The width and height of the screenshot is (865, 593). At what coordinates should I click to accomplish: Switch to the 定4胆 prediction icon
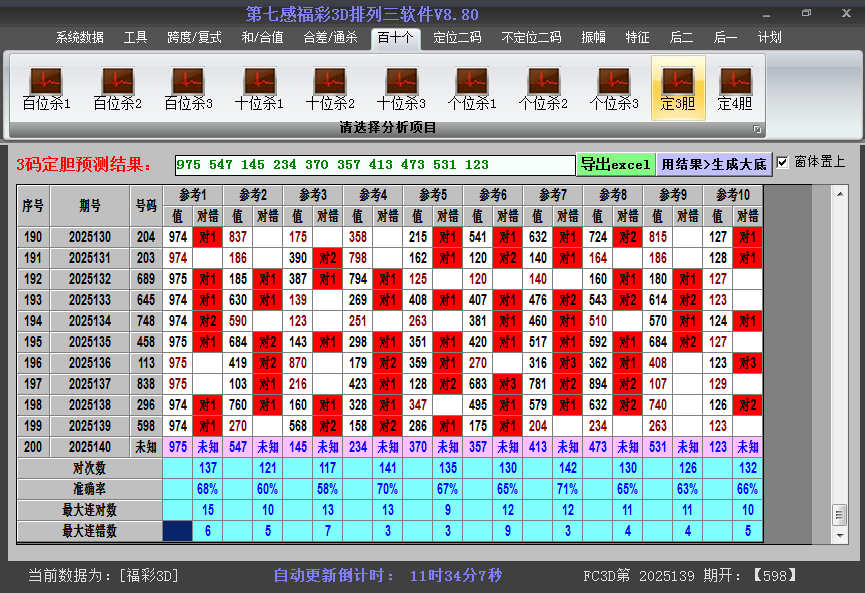tap(735, 87)
